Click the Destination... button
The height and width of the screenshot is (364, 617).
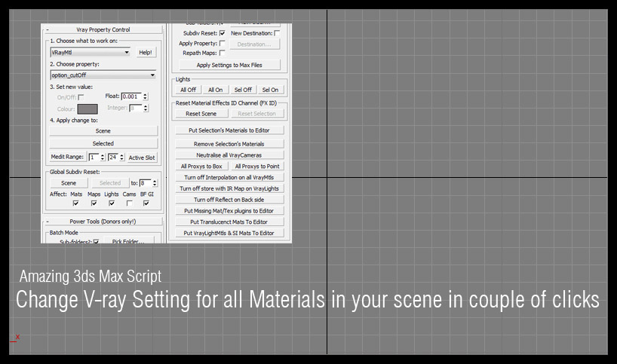click(x=254, y=44)
